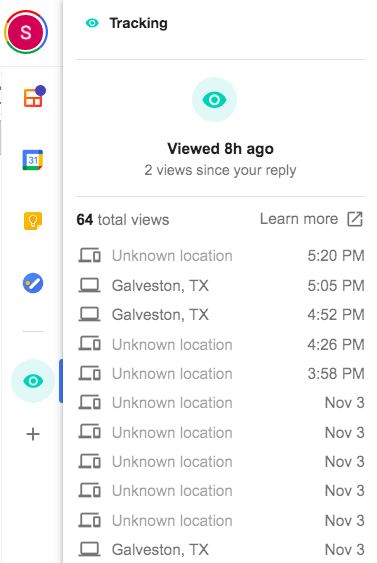377x563 pixels.
Task: Click the large teal eye status icon
Action: (214, 99)
